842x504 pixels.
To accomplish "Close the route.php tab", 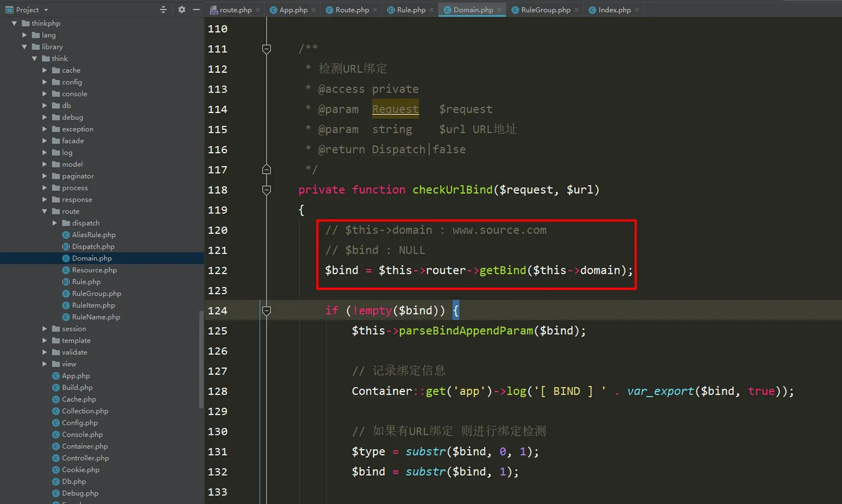I will pos(257,10).
